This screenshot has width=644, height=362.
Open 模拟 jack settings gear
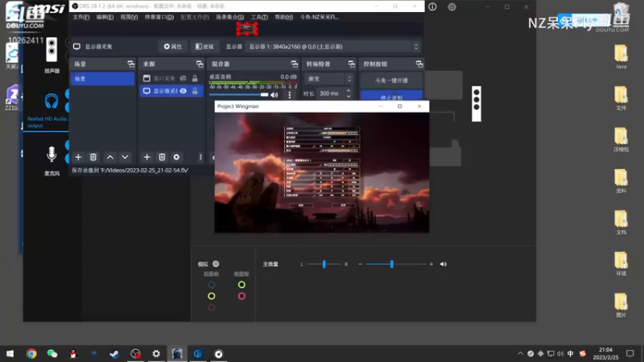216,264
